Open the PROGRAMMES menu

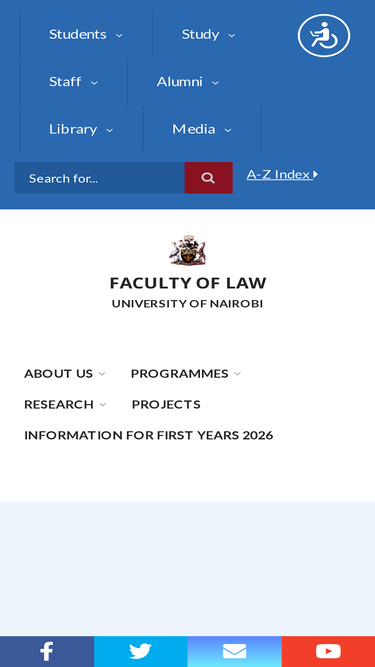(x=186, y=373)
